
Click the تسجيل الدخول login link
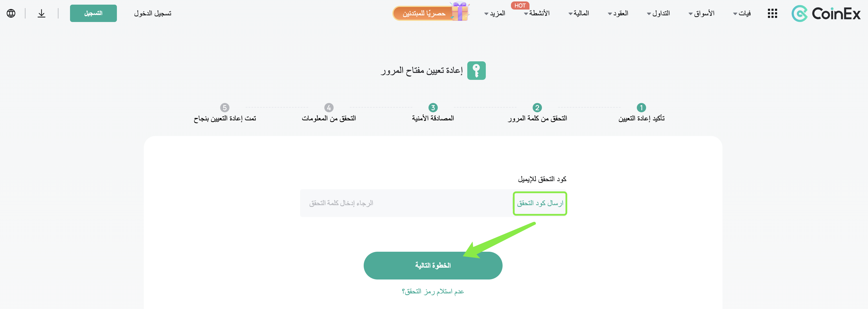(x=153, y=14)
